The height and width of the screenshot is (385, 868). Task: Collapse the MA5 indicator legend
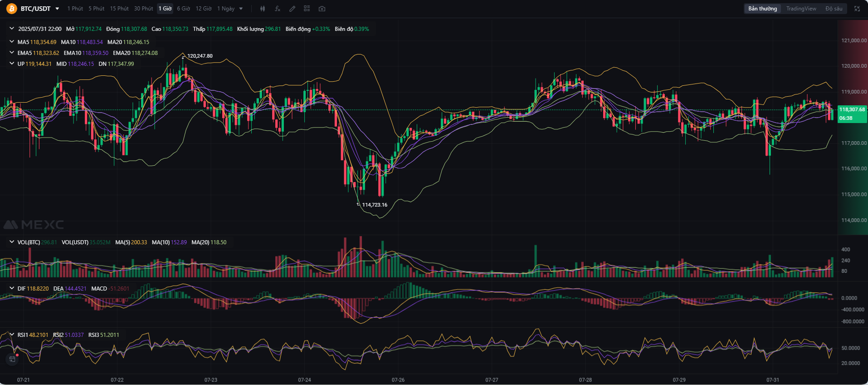[12, 42]
